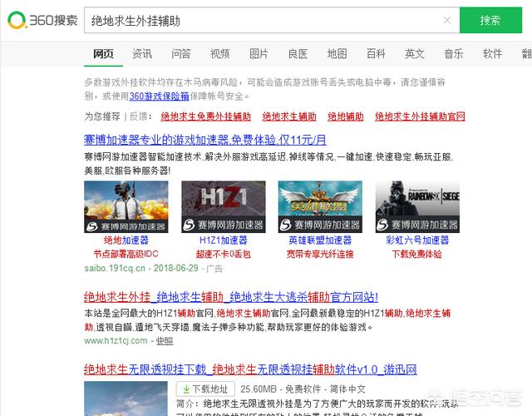Go to the 软件 tab
The height and width of the screenshot is (416, 532).
[x=492, y=53]
